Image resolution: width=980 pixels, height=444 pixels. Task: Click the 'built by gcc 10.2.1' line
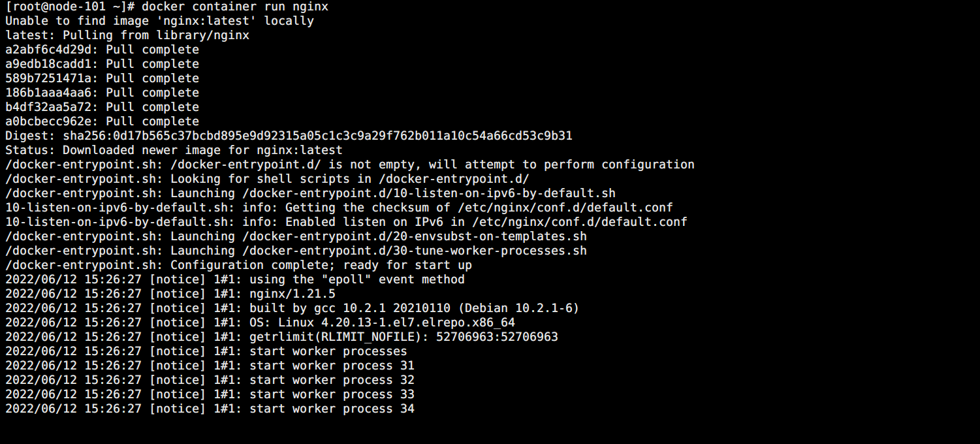pyautogui.click(x=414, y=308)
